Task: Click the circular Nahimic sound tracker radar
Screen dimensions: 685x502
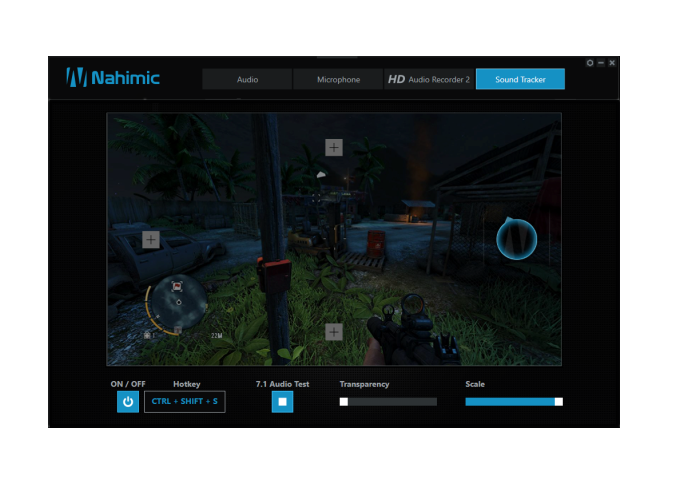Action: click(x=517, y=239)
